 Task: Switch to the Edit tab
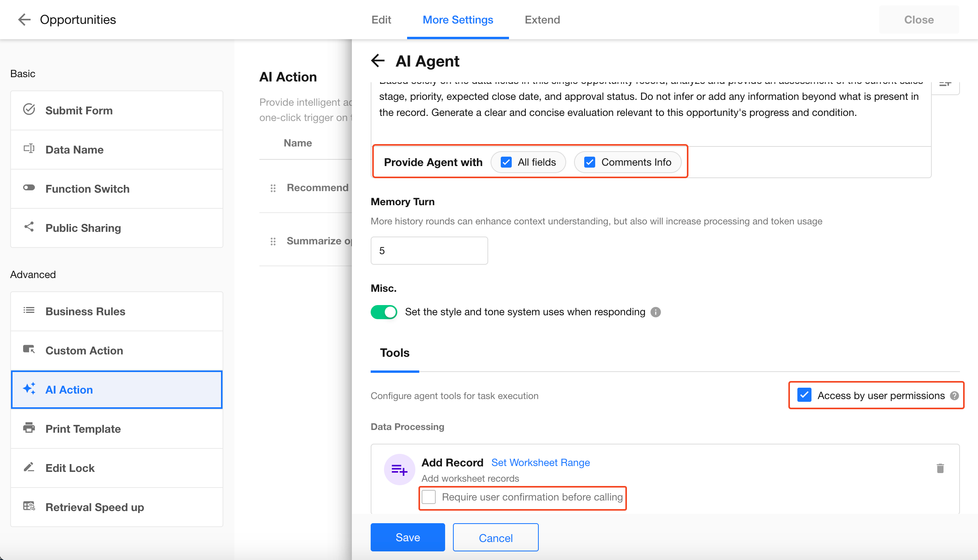(x=381, y=20)
